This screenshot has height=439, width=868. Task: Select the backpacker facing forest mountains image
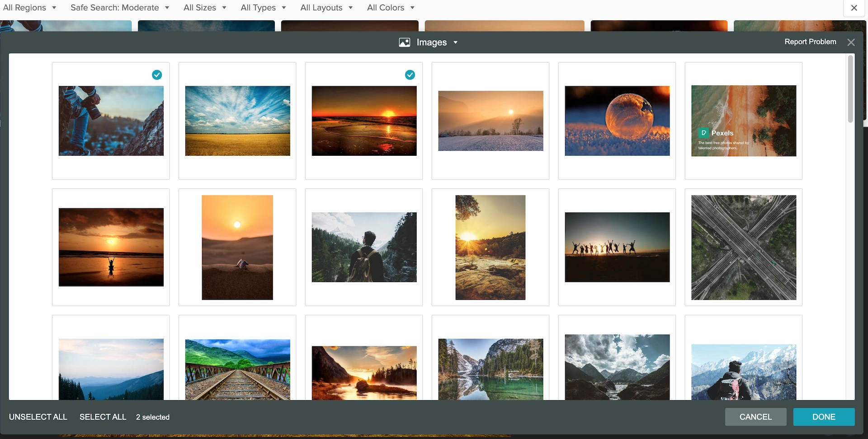coord(364,247)
